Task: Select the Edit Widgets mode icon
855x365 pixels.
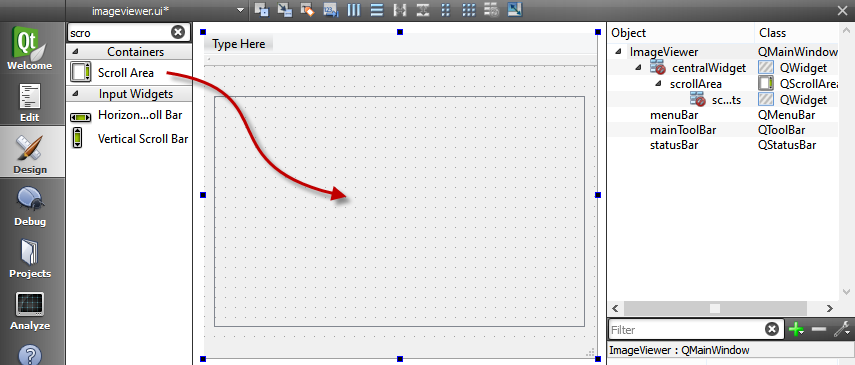Action: tap(262, 9)
